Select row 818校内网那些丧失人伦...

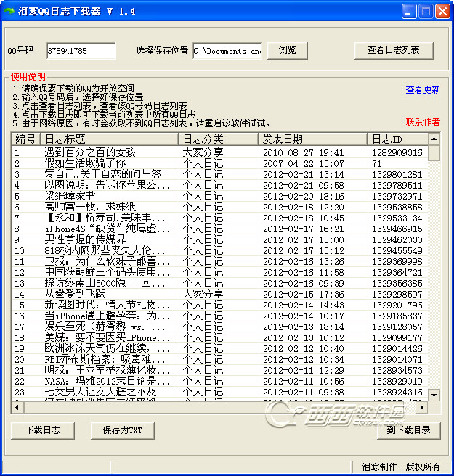click(219, 251)
